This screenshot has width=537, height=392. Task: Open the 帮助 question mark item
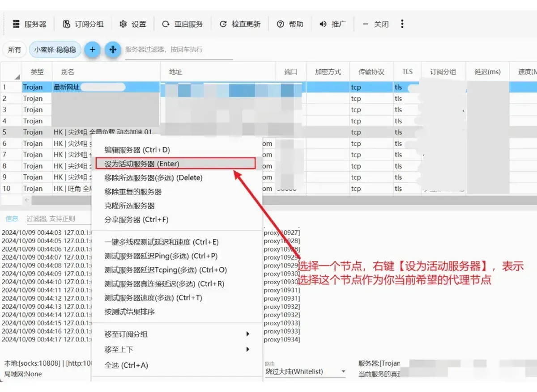click(290, 24)
